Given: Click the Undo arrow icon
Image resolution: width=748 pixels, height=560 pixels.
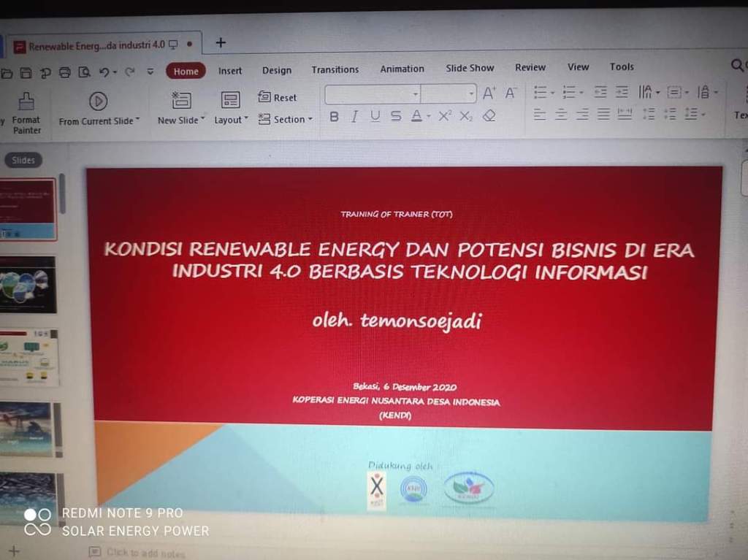Looking at the screenshot, I should (104, 72).
